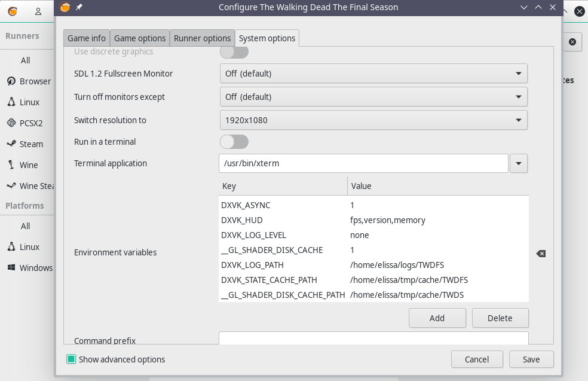Select the Wine Steam runner in the sidebar
Screen dimensions: 588x381
[30, 186]
